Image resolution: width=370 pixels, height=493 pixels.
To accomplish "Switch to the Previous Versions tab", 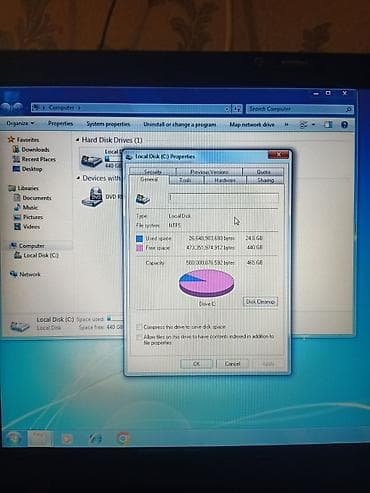I will pos(209,172).
